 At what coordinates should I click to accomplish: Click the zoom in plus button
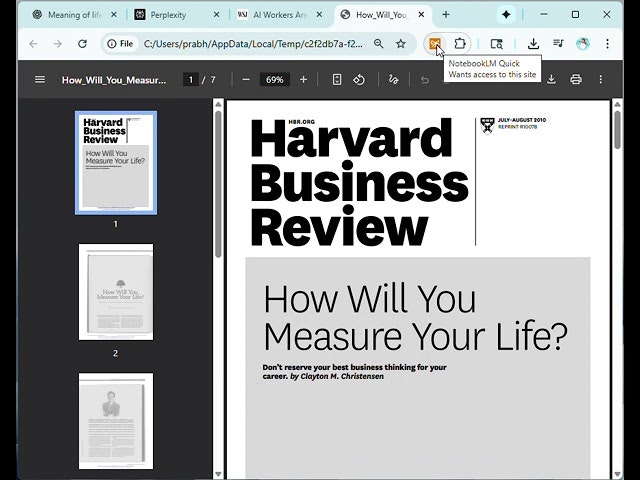pyautogui.click(x=303, y=80)
